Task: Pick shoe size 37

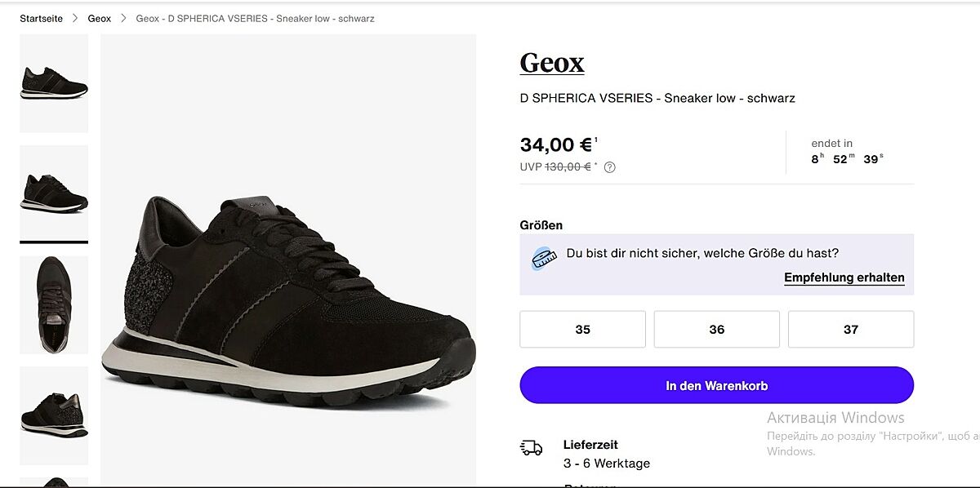Action: [x=850, y=330]
